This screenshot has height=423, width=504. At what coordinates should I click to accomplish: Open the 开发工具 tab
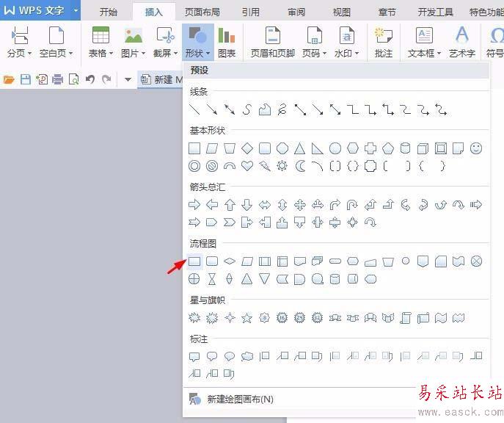[436, 12]
